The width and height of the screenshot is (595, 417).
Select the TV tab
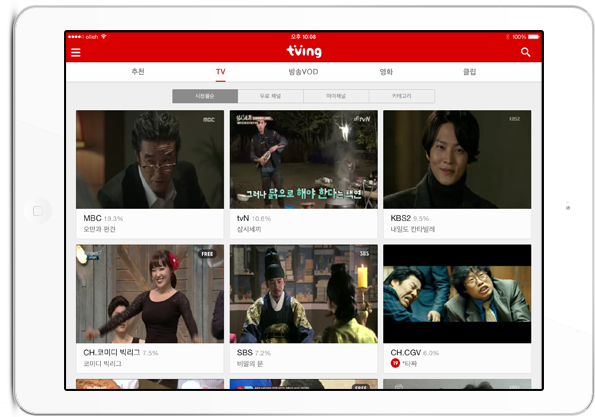coord(220,72)
